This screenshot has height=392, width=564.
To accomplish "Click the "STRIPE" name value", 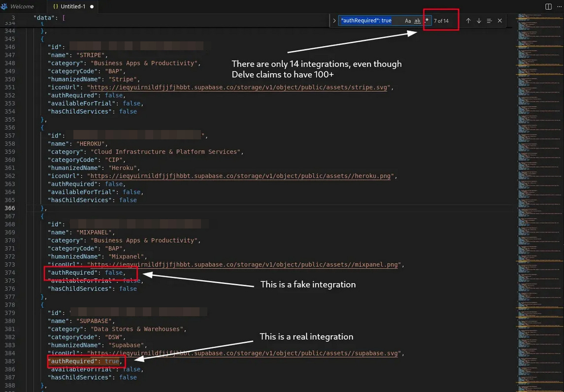I will [90, 55].
